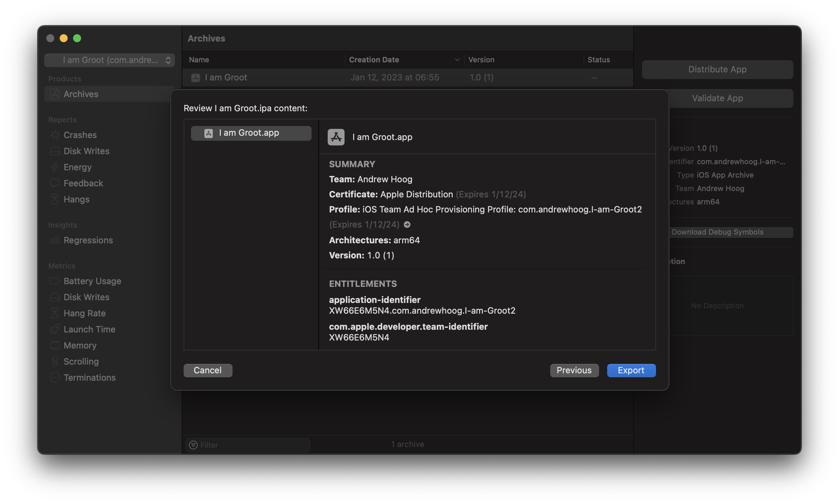
Task: Click the Hang Rate hourglass icon
Action: pos(55,313)
